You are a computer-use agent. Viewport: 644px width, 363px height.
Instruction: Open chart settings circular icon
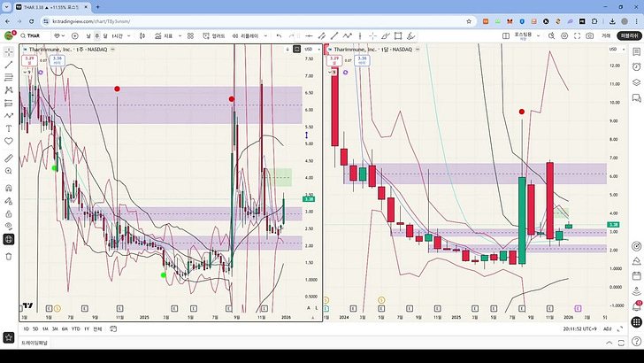[x=564, y=35]
